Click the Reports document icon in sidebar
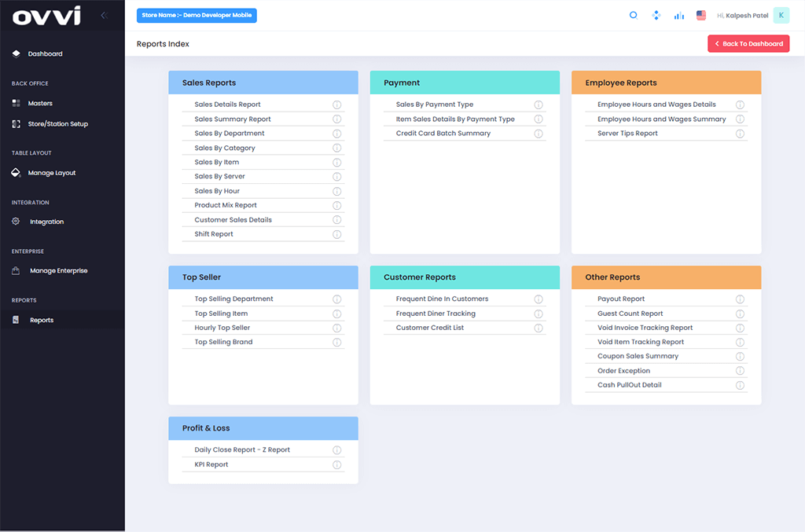The height and width of the screenshot is (532, 805). [x=16, y=320]
